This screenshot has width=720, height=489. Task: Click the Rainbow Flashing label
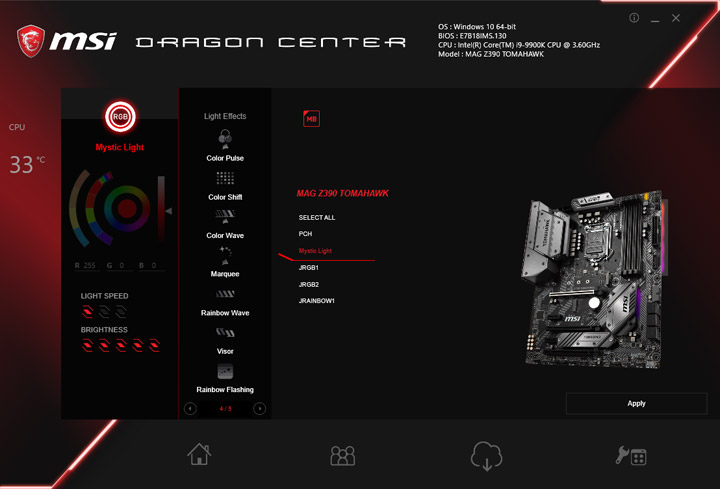click(x=225, y=389)
